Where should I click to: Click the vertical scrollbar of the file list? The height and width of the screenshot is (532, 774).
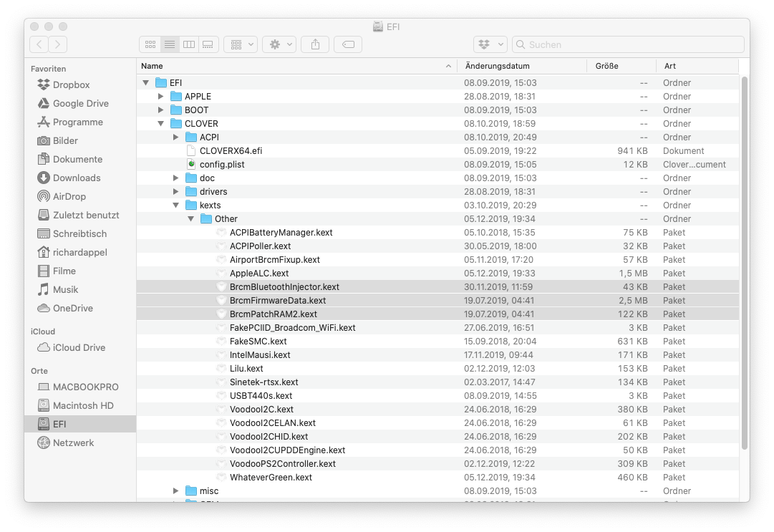[745, 263]
